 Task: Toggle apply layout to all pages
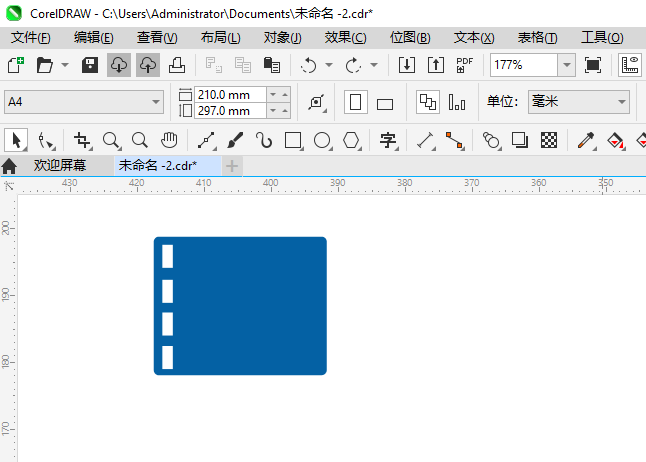pos(428,102)
